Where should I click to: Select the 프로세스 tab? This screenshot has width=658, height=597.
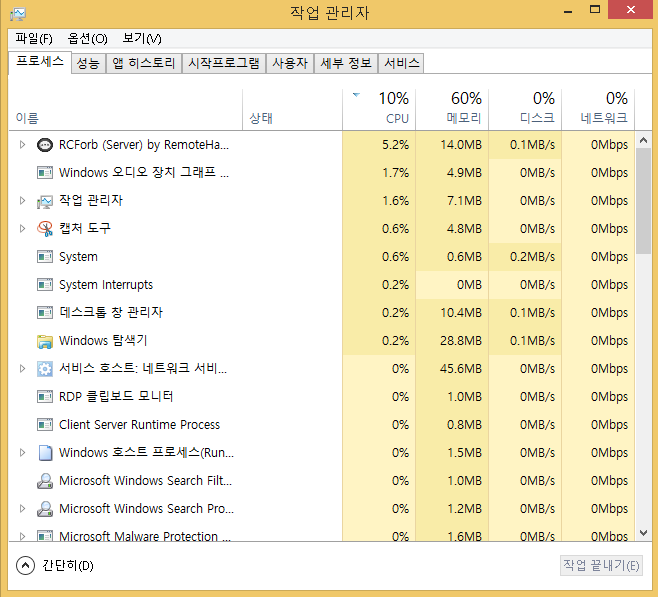[x=40, y=62]
